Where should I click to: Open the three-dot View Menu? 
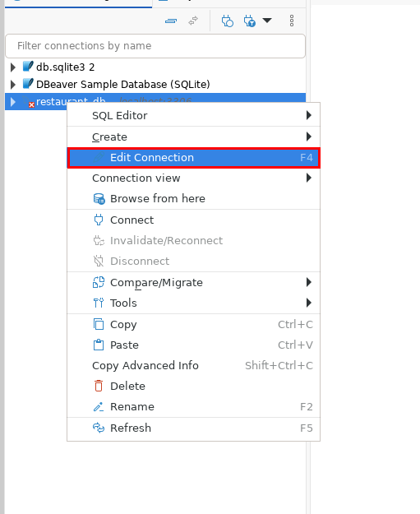292,21
